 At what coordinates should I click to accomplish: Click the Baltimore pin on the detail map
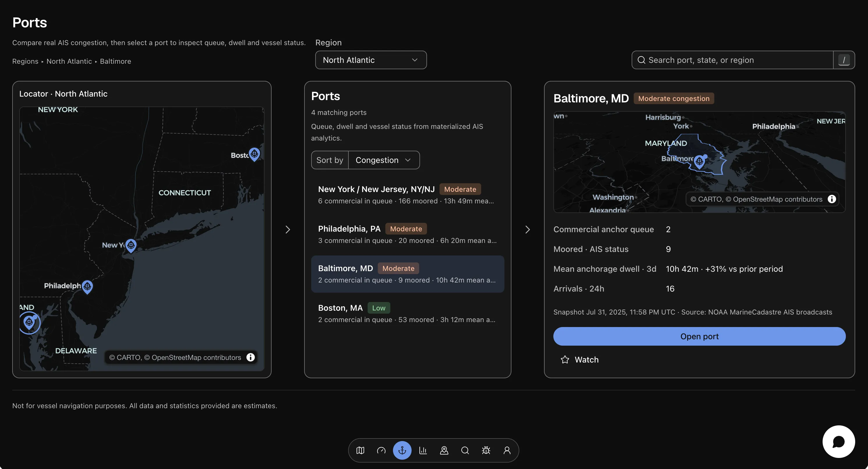(699, 161)
